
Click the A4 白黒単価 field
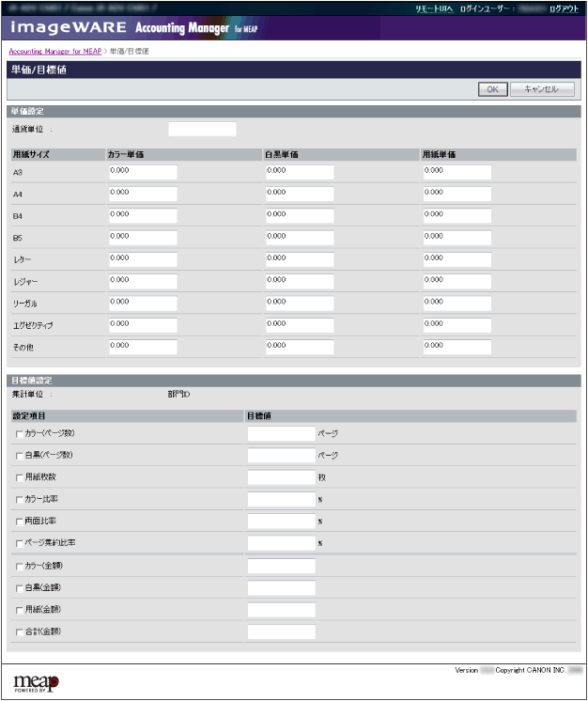(300, 194)
